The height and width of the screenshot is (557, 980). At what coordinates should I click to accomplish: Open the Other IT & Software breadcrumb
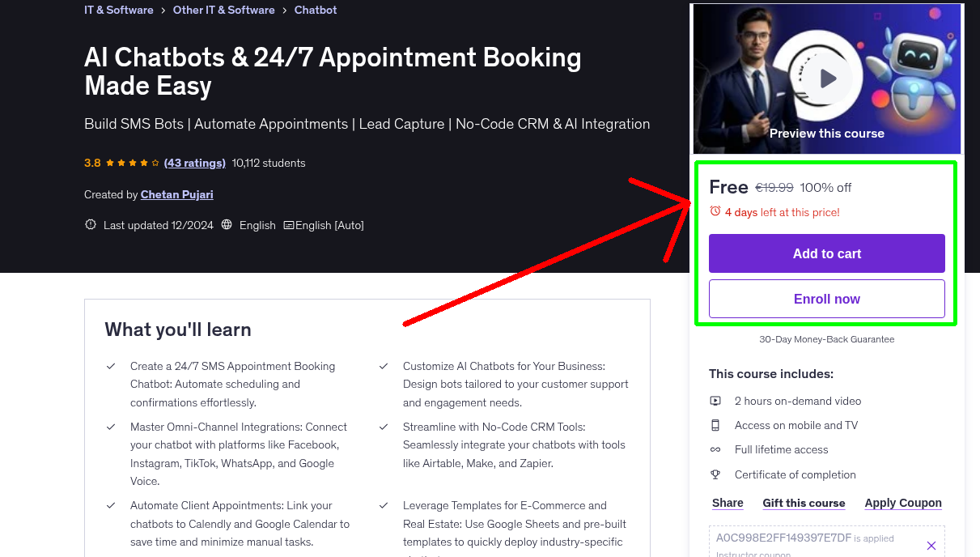(x=223, y=10)
